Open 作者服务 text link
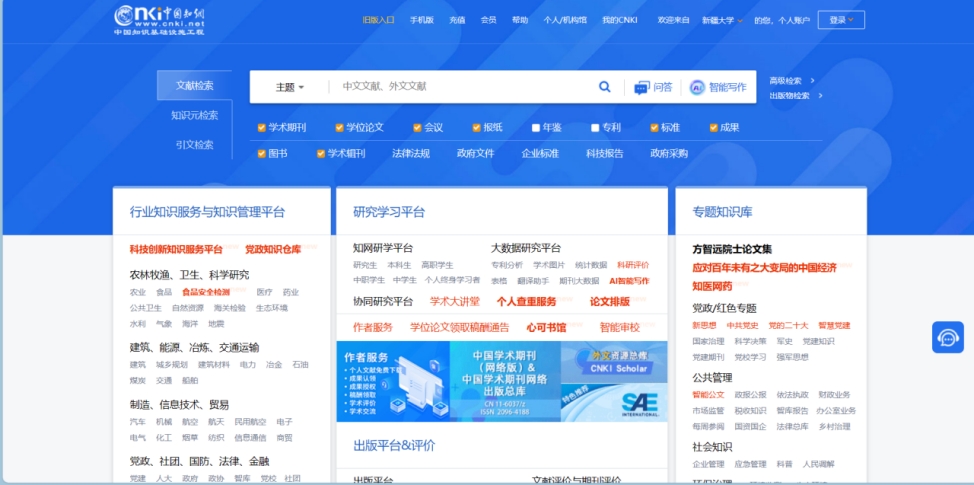Image resolution: width=974 pixels, height=485 pixels. [373, 327]
